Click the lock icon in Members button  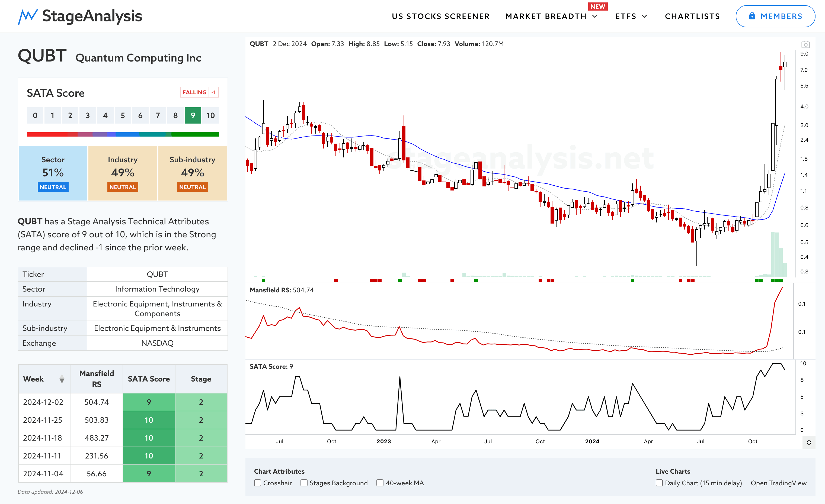click(x=752, y=16)
